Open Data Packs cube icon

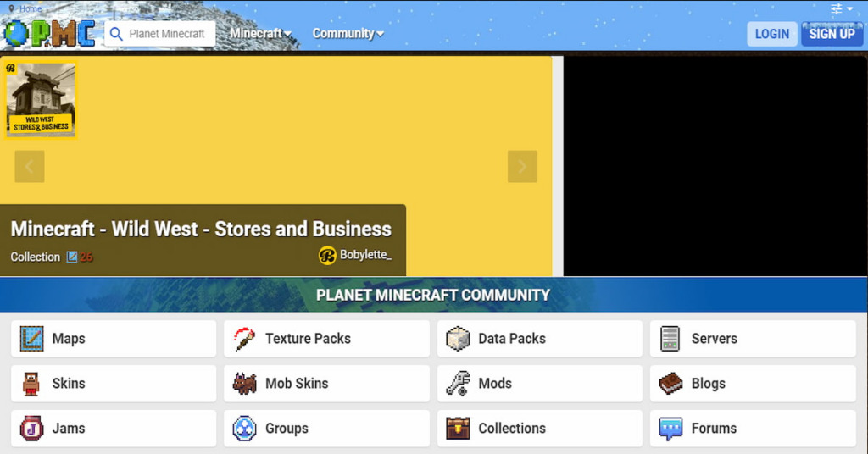click(x=458, y=339)
